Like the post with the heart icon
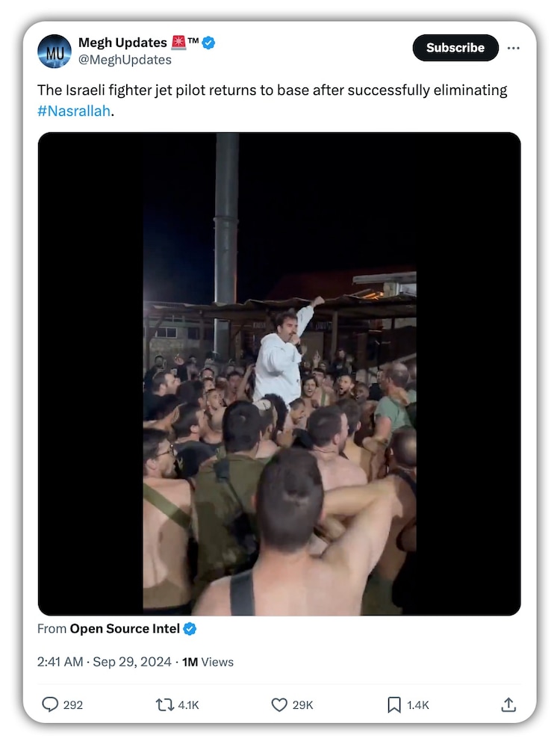This screenshot has width=560, height=747. (x=279, y=704)
